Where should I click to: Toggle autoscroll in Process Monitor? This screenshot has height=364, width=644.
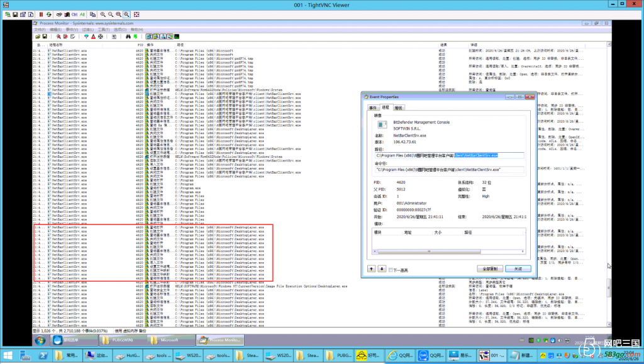pyautogui.click(x=65, y=36)
